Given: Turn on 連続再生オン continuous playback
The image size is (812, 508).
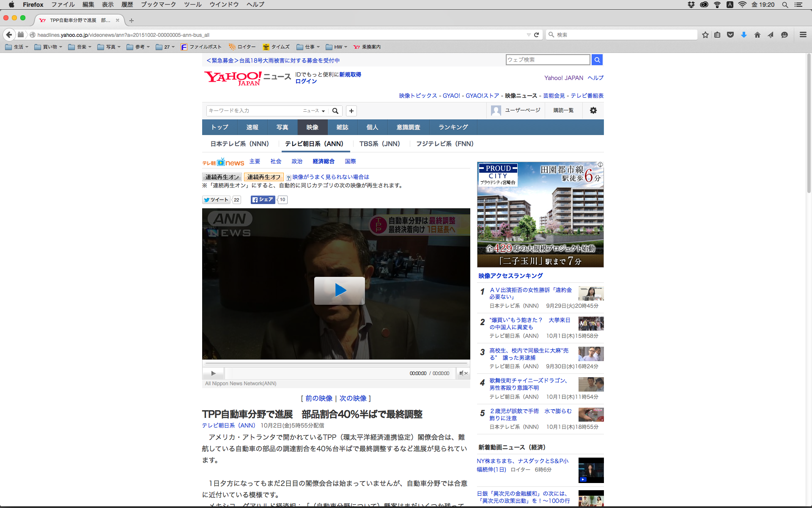Looking at the screenshot, I should 222,177.
